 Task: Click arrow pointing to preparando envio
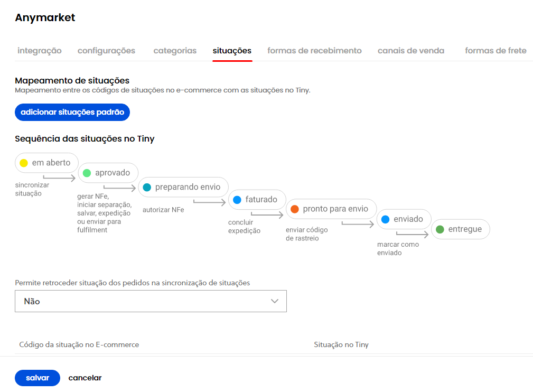coord(120,187)
